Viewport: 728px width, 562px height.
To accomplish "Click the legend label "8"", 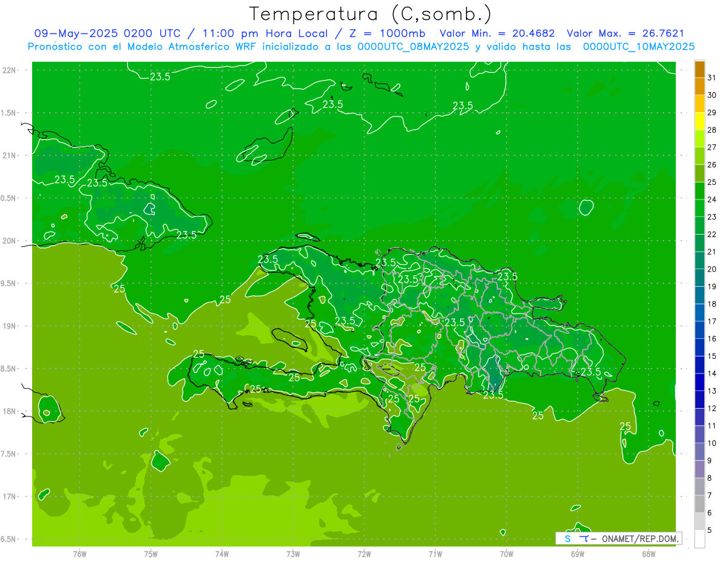I will pyautogui.click(x=710, y=478).
